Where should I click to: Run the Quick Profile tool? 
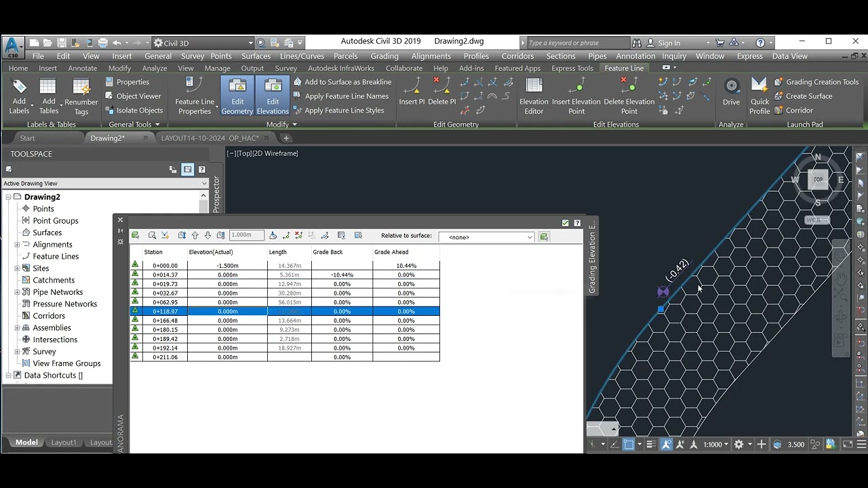759,96
